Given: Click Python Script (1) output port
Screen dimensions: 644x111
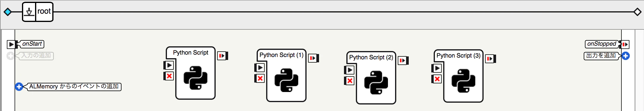Looking at the screenshot, I should [x=313, y=58].
